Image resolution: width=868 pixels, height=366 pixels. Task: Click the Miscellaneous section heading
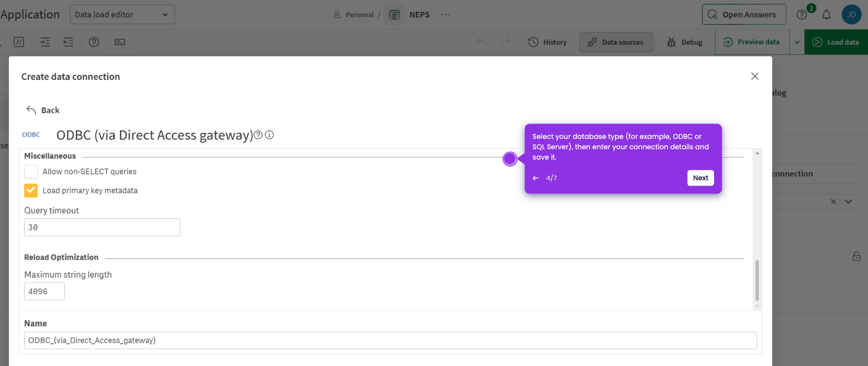(50, 156)
